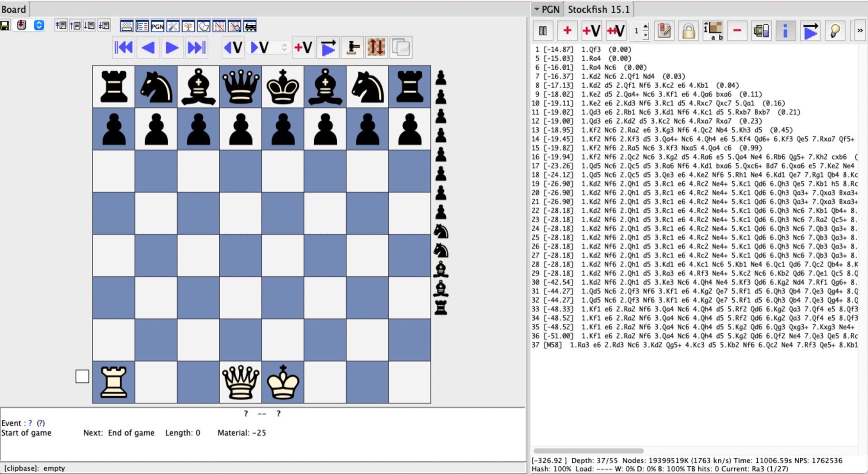The height and width of the screenshot is (474, 868).
Task: Select the white king on e1
Action: coord(283,382)
